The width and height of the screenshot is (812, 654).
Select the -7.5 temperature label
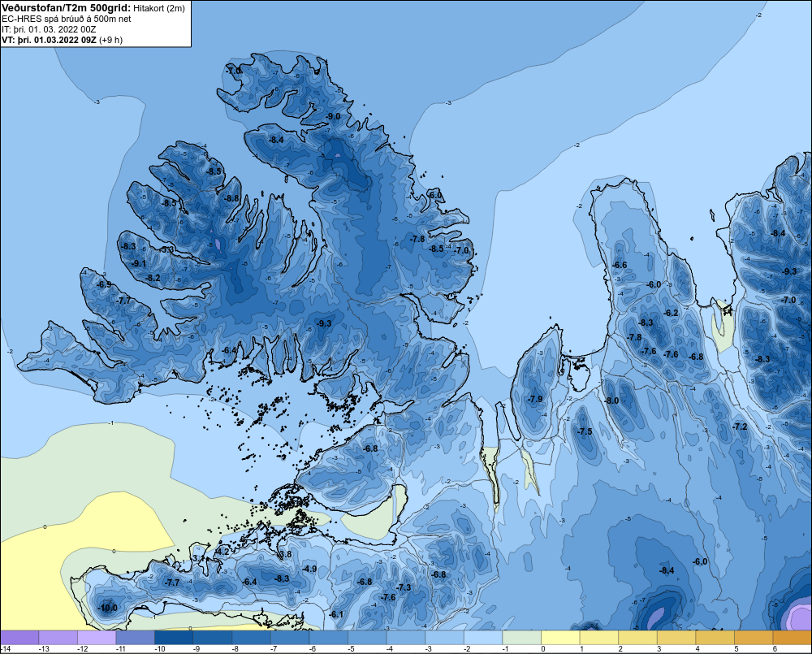coord(585,431)
